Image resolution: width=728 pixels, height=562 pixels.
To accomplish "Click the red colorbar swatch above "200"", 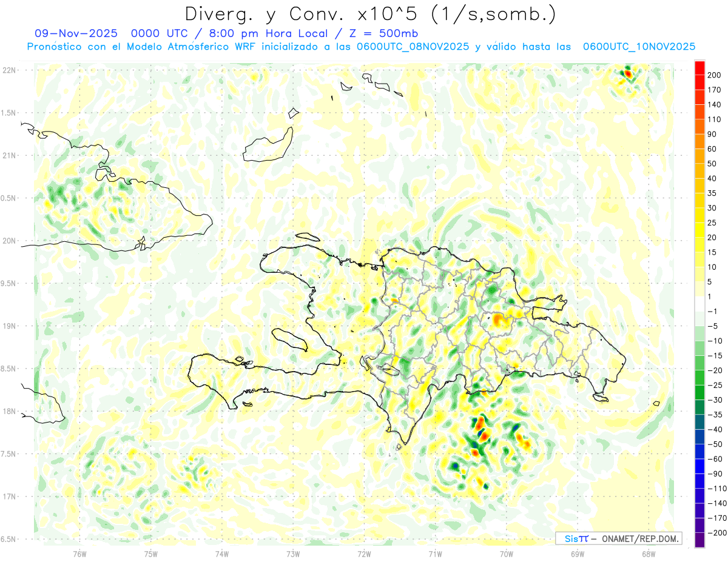I will click(699, 68).
